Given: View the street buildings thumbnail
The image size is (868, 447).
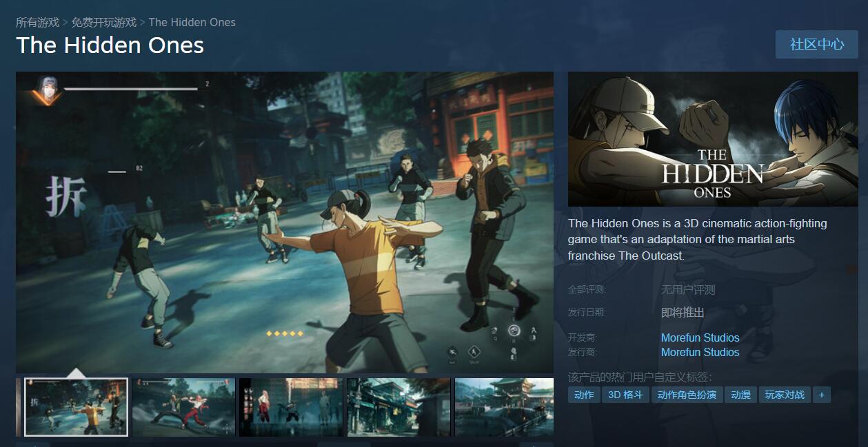Looking at the screenshot, I should [x=398, y=406].
